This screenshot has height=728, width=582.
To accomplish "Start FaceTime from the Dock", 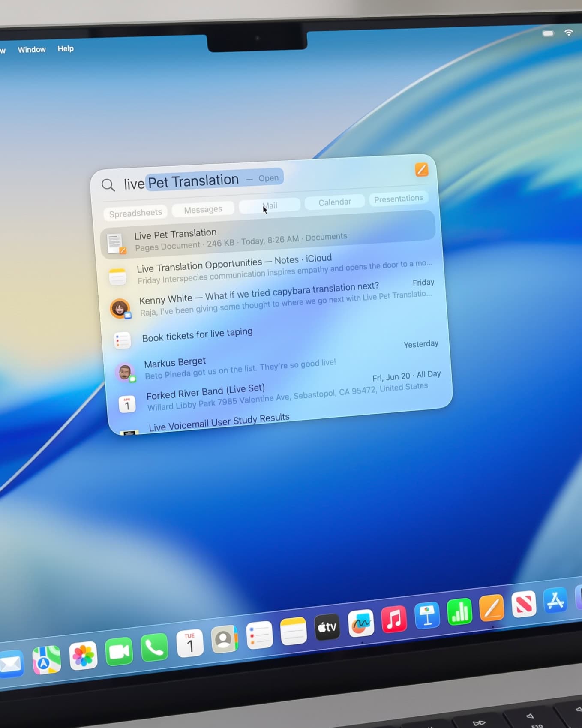I will point(119,652).
